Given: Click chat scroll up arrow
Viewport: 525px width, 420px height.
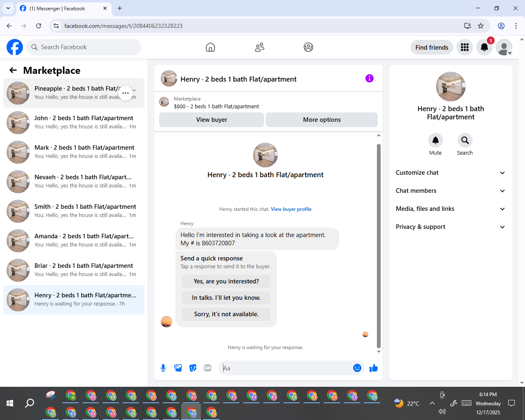Looking at the screenshot, I should [x=379, y=135].
